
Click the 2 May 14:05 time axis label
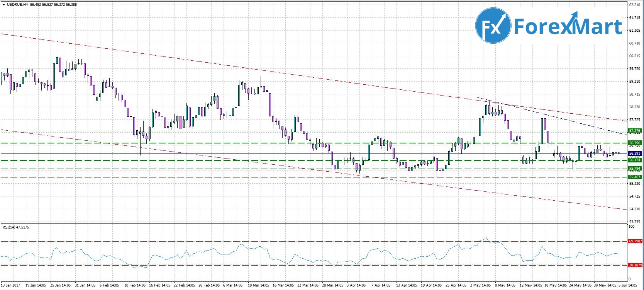480,286
